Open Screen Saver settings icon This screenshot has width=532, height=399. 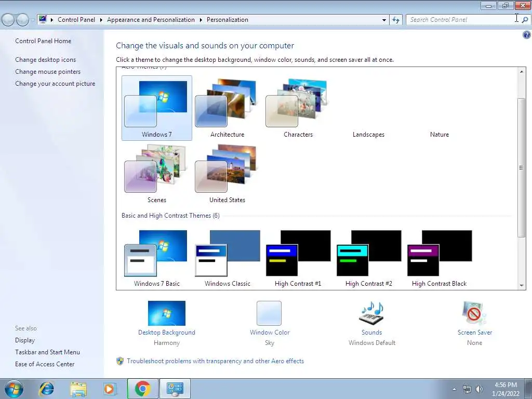[474, 313]
